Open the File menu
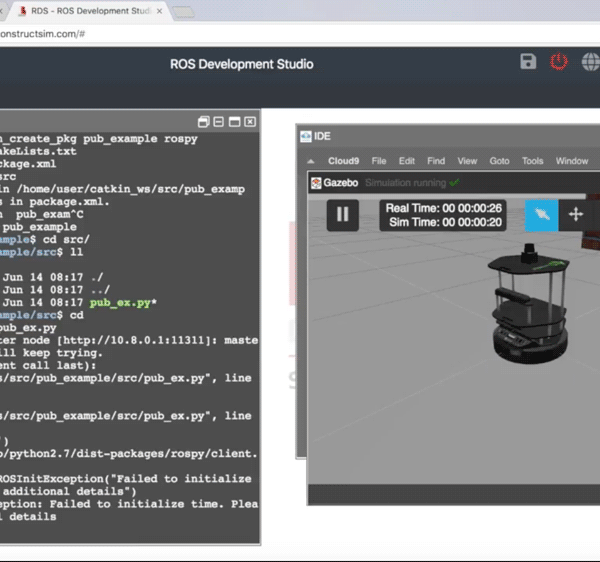The width and height of the screenshot is (600, 562). click(x=379, y=161)
